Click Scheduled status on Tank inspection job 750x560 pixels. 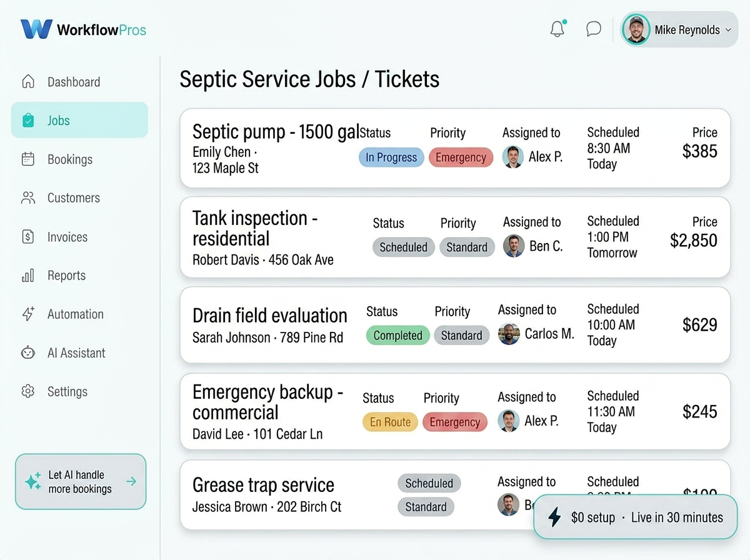[403, 247]
